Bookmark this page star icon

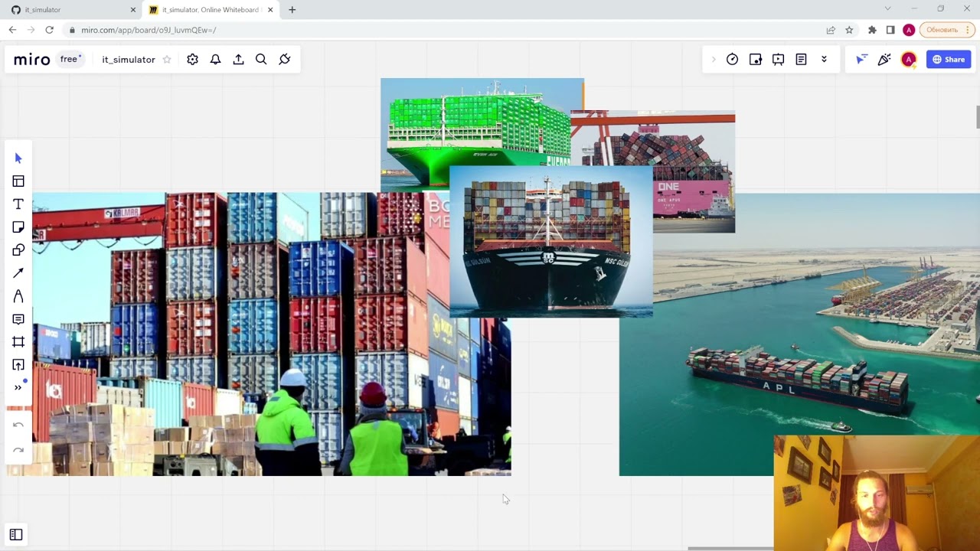pyautogui.click(x=849, y=30)
